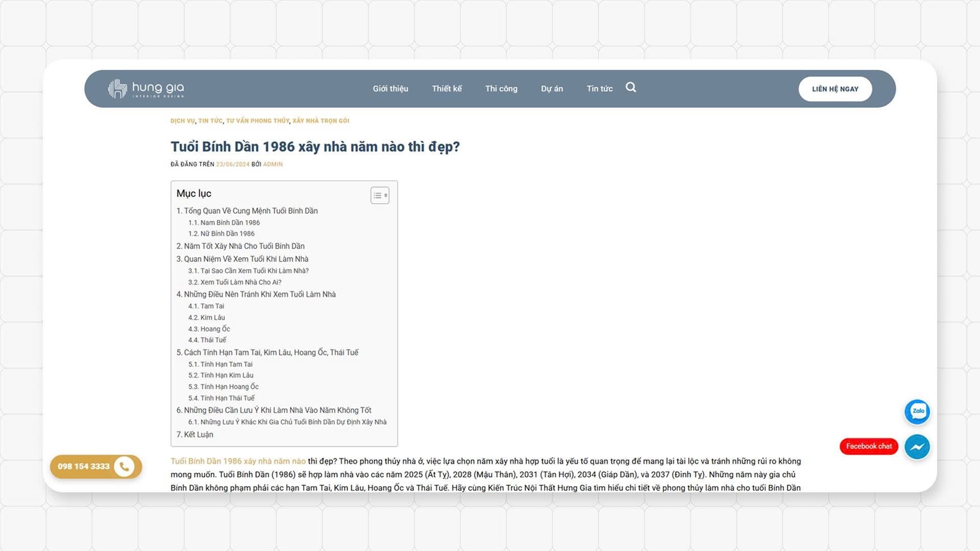Jump to Tại Sao Cần Xem Tuổi

pos(248,271)
